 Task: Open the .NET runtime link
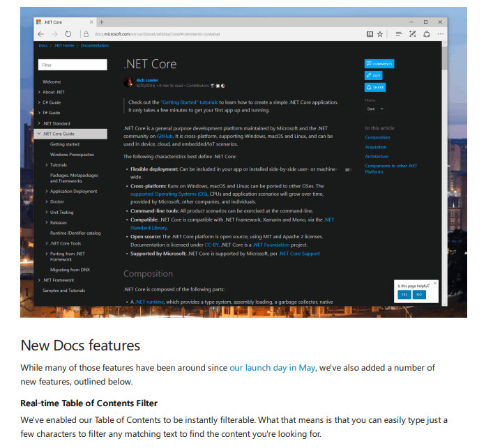click(150, 302)
